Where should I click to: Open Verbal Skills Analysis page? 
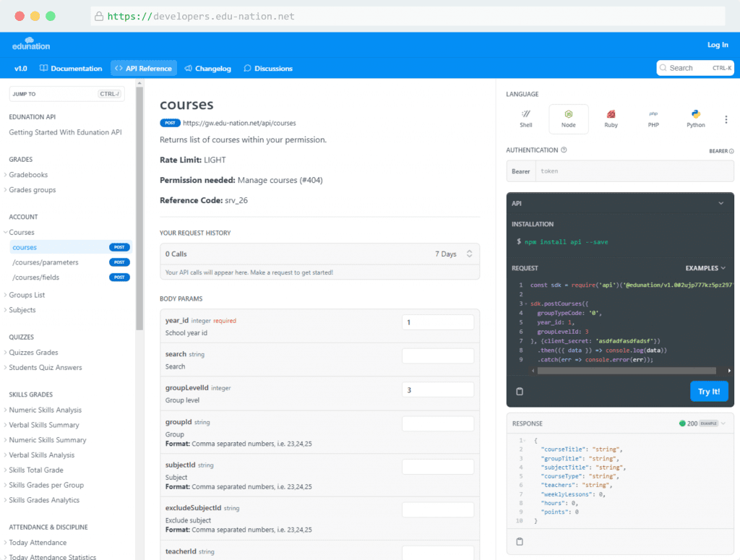pos(41,455)
